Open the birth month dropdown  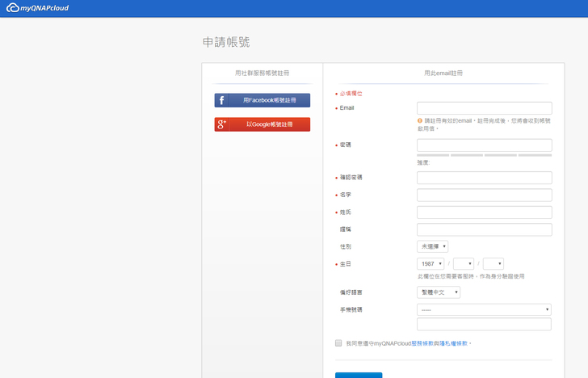(x=464, y=263)
